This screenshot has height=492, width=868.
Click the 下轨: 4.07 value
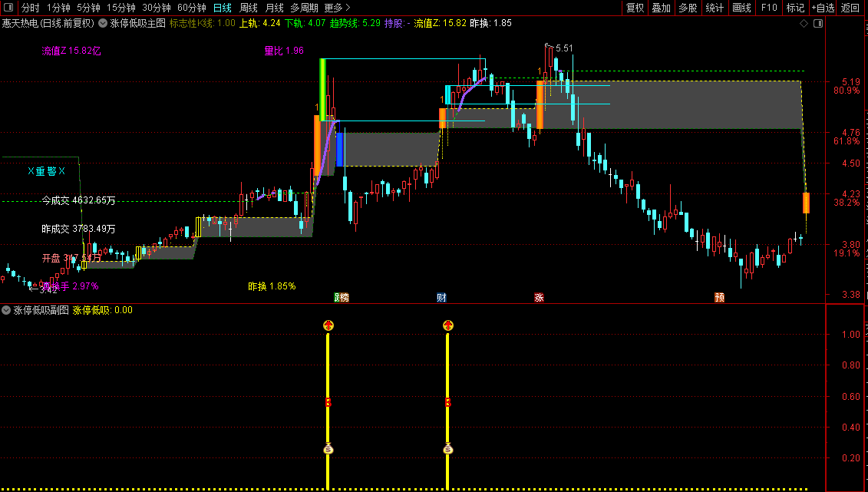[x=305, y=23]
